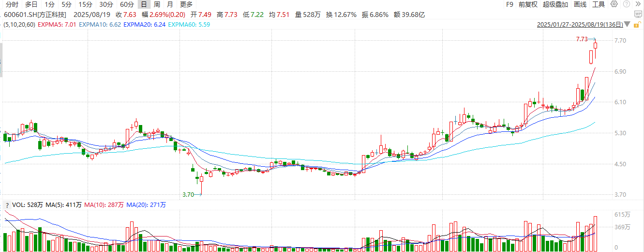Click the 额 39.68亿 turnover amount
Screen dimensions: 644x252
(x=409, y=15)
